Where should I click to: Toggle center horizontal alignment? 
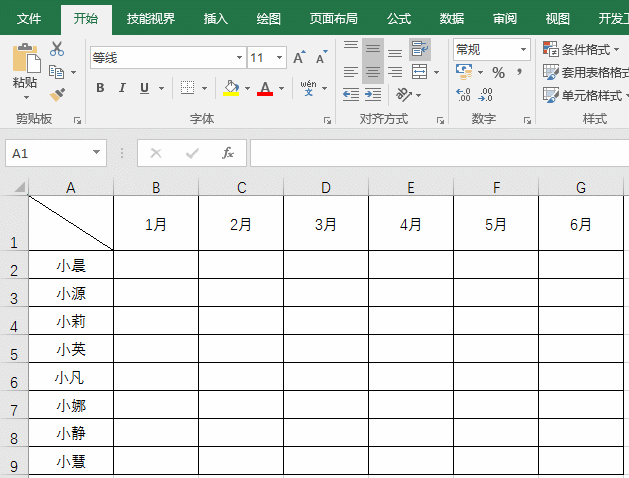[x=373, y=72]
